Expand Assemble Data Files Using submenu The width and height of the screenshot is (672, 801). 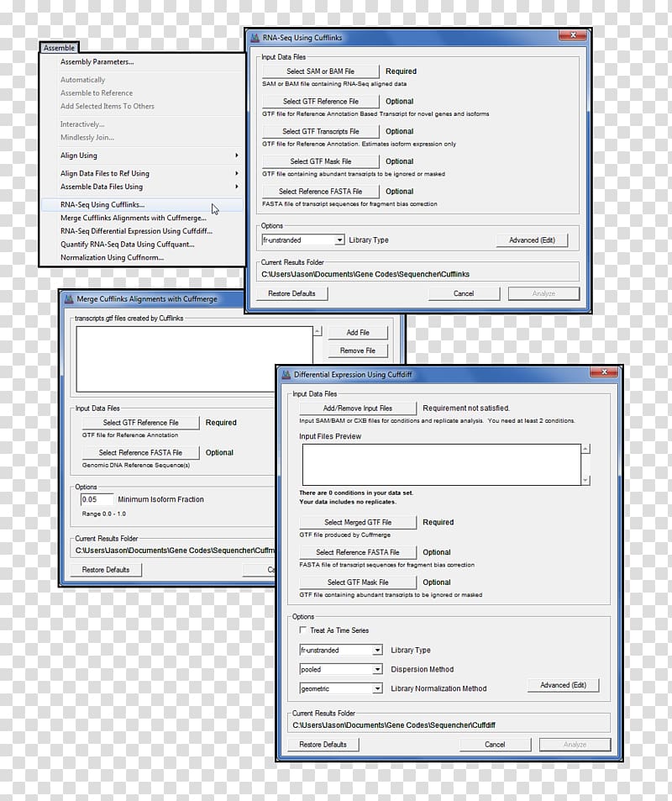click(x=143, y=187)
